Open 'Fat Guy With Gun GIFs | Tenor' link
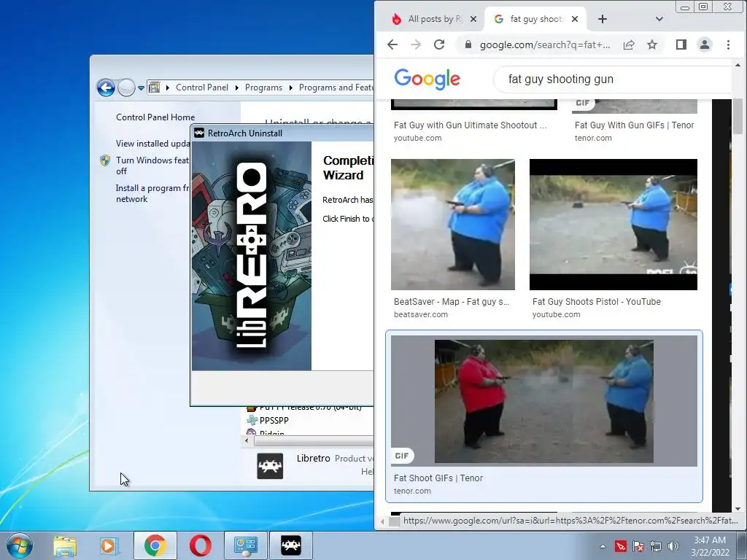 tap(634, 125)
